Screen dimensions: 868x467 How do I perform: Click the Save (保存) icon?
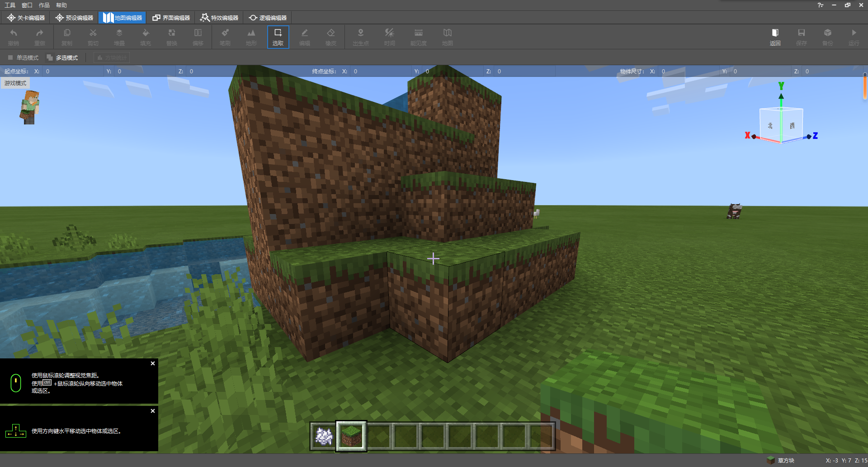[x=802, y=37]
